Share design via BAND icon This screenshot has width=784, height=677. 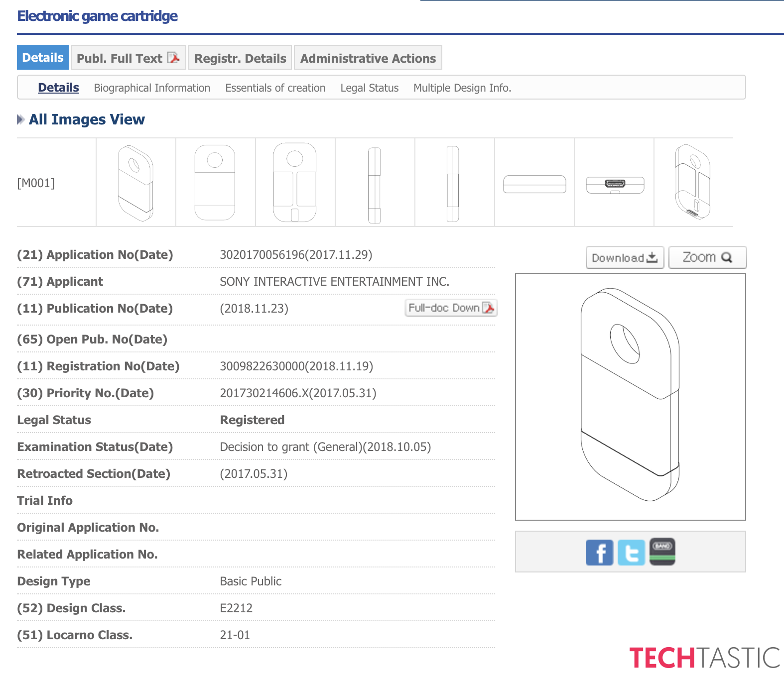[x=662, y=552]
